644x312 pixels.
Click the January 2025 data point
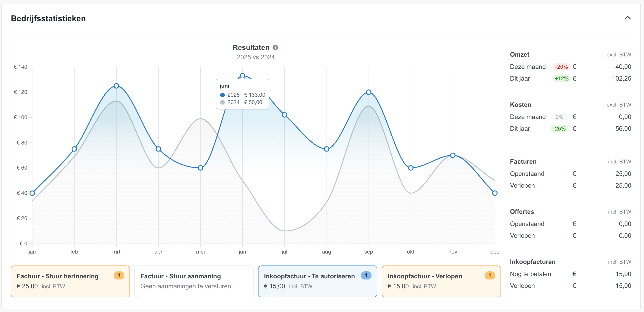(32, 193)
